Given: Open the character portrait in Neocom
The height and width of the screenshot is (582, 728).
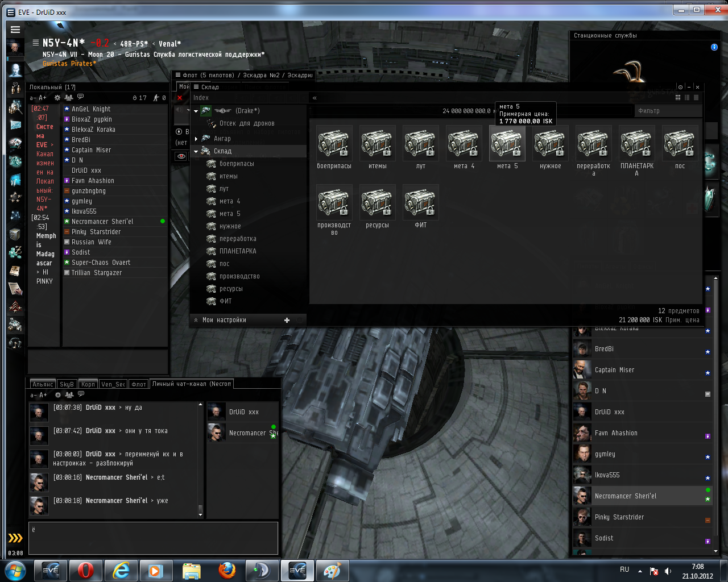Looking at the screenshot, I should 15,48.
